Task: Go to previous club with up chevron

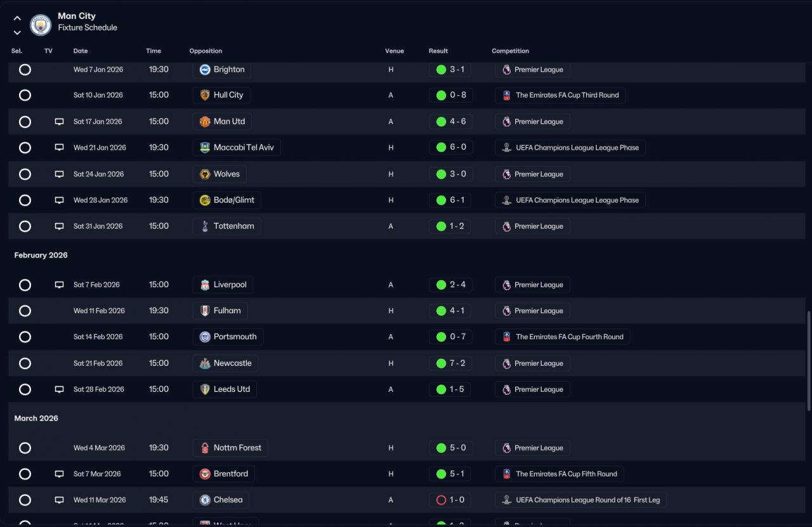Action: tap(17, 18)
